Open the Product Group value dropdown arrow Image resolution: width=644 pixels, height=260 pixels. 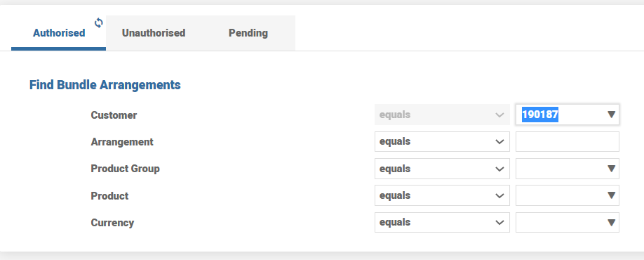[611, 169]
